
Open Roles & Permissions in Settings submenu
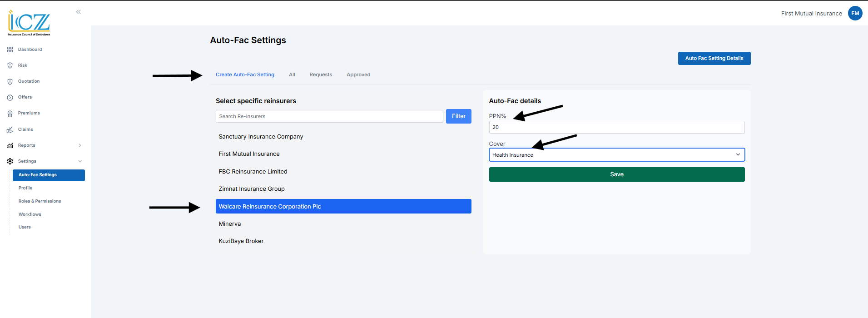click(x=40, y=201)
